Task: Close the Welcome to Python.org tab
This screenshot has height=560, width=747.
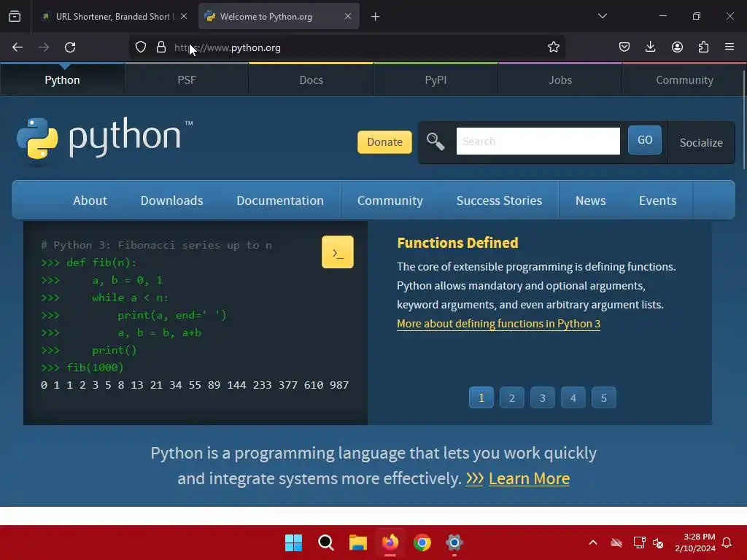Action: click(x=348, y=16)
